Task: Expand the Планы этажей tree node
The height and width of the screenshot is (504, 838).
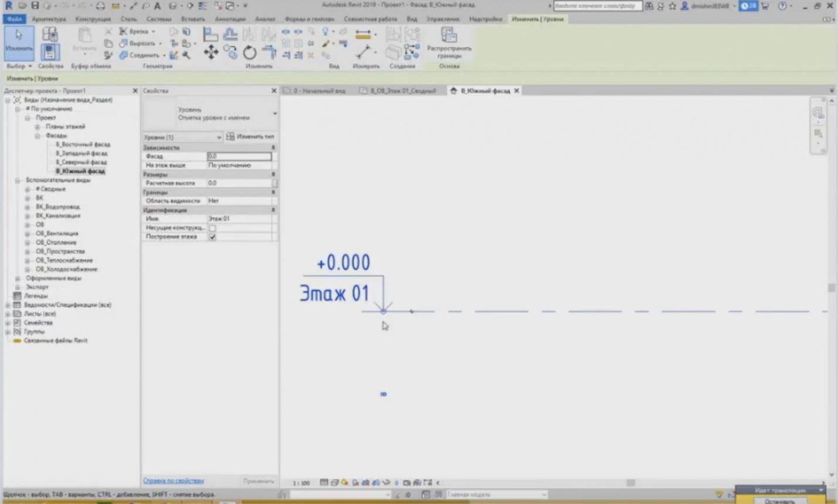Action: (x=37, y=127)
